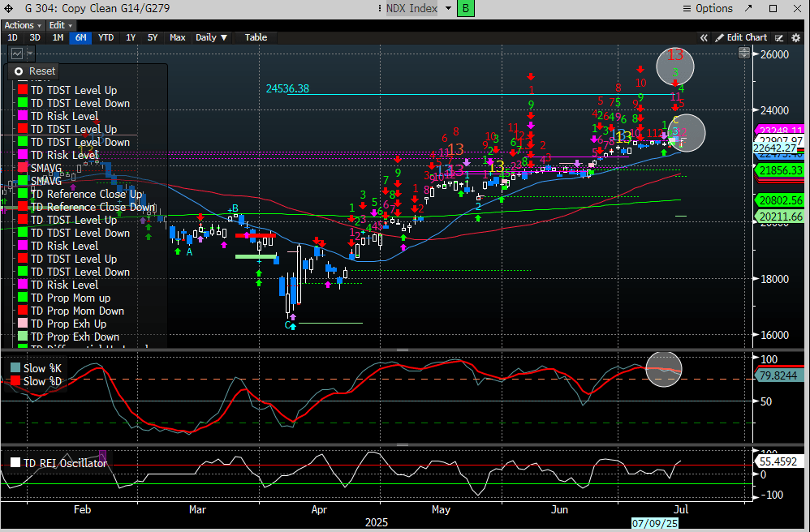Click the move handle icon at title

(10, 8)
